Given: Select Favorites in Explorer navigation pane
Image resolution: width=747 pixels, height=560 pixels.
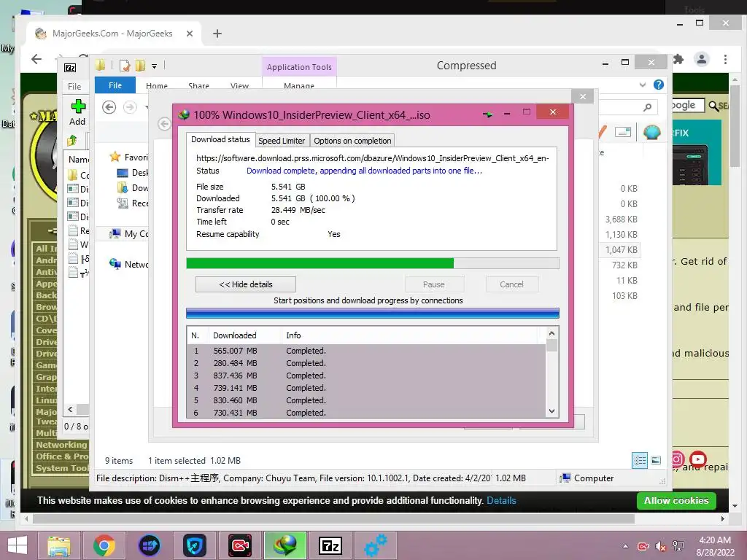Looking at the screenshot, I should [x=129, y=157].
